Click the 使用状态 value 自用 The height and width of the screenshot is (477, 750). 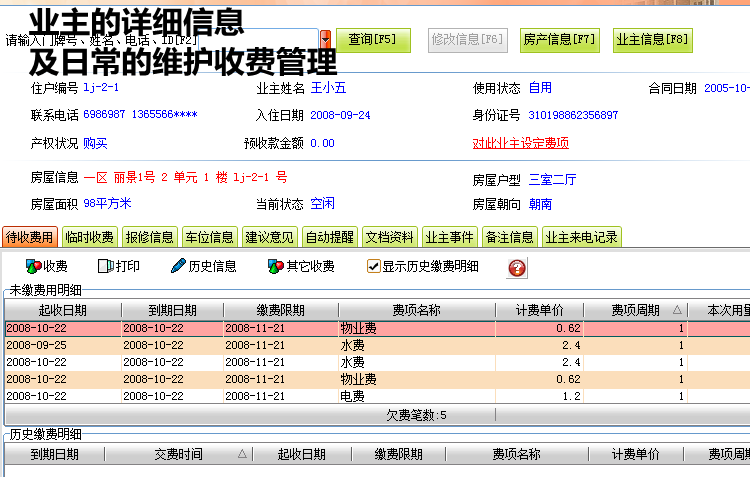pyautogui.click(x=540, y=88)
